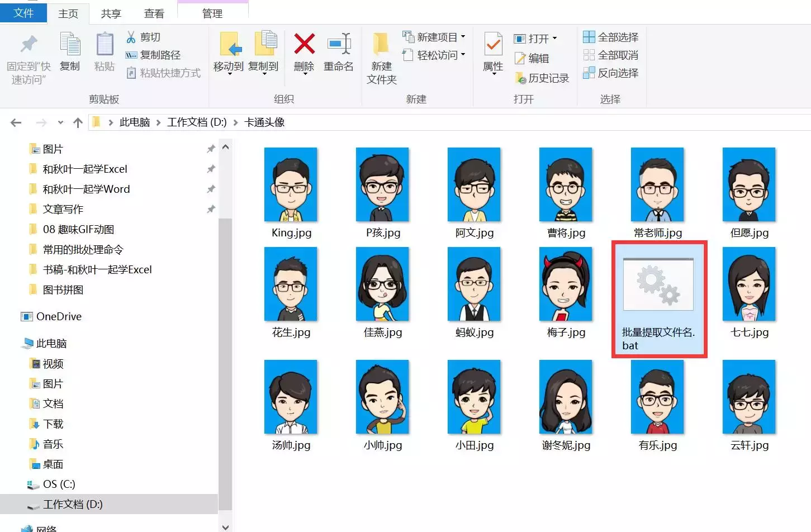Click the navigation pane scroll-up arrow
811x532 pixels.
pos(225,148)
